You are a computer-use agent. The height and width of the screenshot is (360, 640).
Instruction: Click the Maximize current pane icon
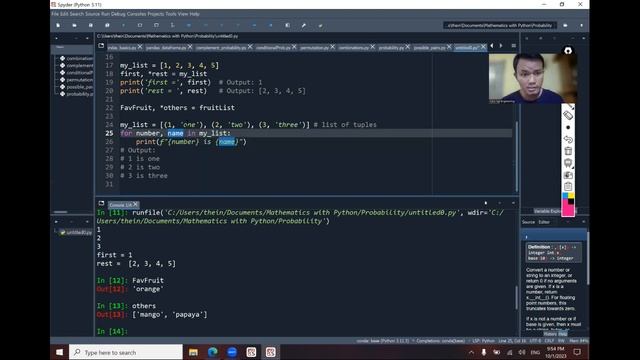[287, 25]
